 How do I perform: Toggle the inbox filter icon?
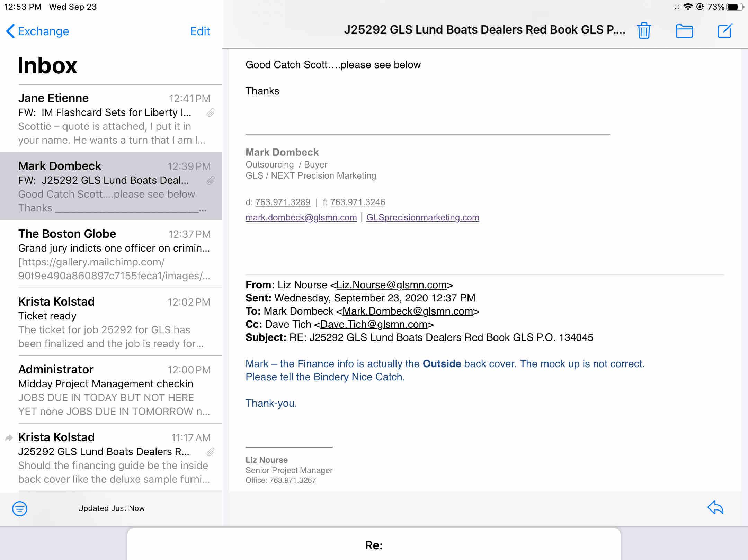pyautogui.click(x=20, y=508)
